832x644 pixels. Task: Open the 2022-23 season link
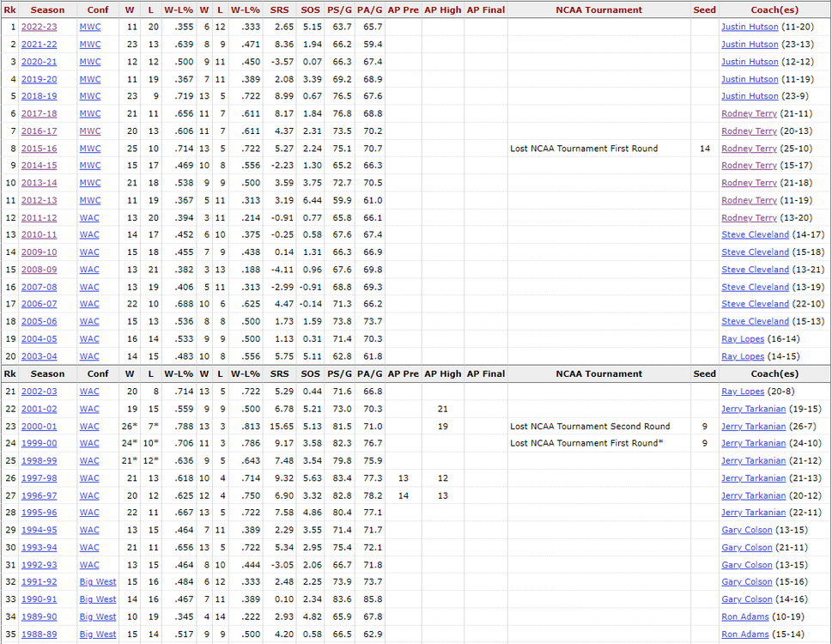39,27
